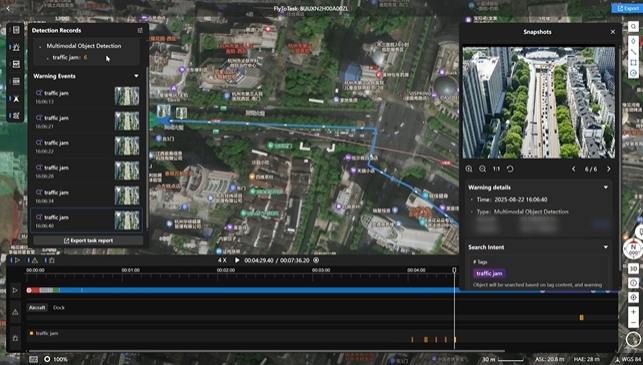
Task: Click the blue Export button at top right
Action: [x=627, y=8]
